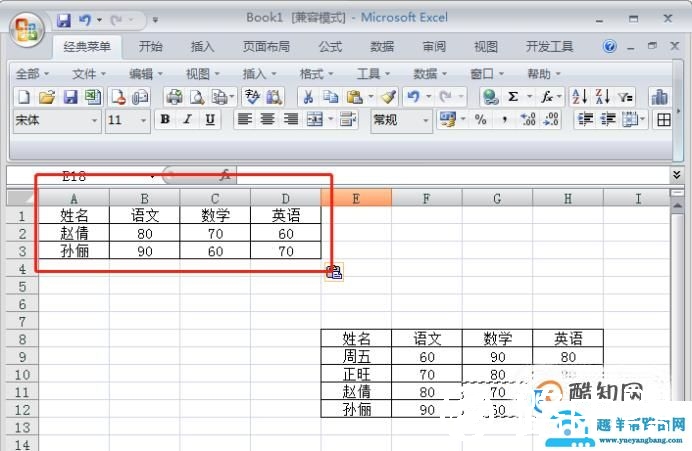
Task: Open the Quick Access Toolbar customize arrow
Action: (155, 19)
